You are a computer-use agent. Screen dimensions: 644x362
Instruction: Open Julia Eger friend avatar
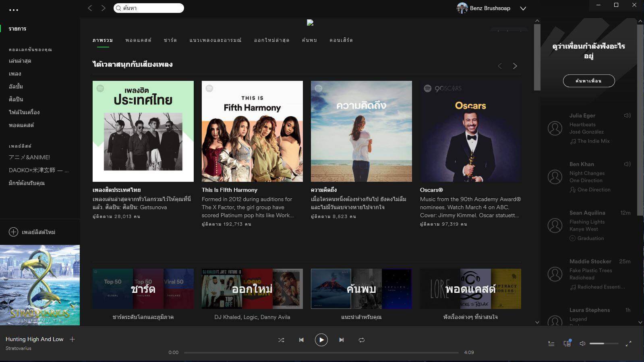(555, 128)
